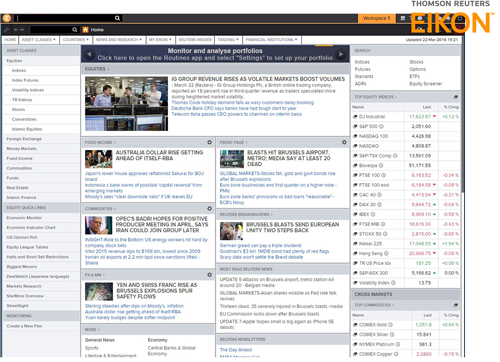Open Front Page panel settings gear
This screenshot has height=362, width=500.
pyautogui.click(x=344, y=142)
